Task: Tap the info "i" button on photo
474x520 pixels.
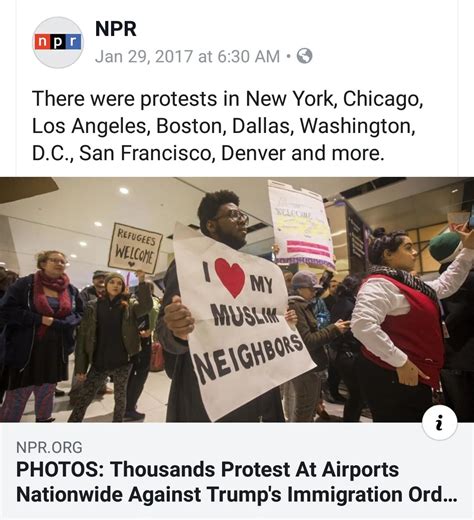Action: [x=440, y=423]
